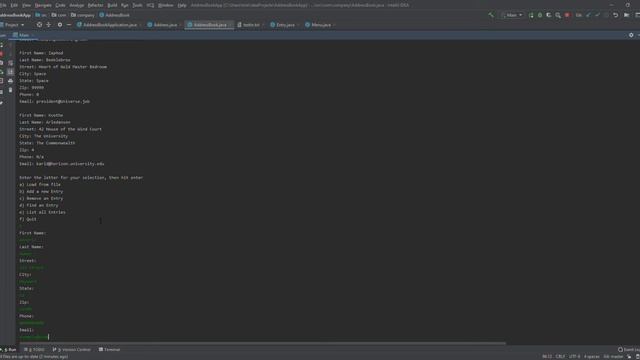Open the Terminal tool window
Image resolution: width=640 pixels, height=360 pixels.
click(109, 350)
